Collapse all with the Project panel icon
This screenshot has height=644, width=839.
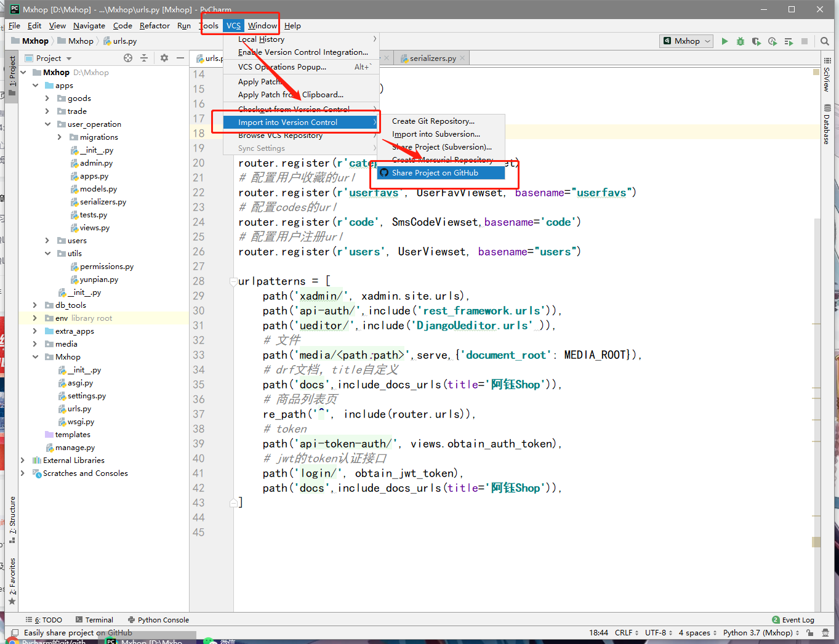click(144, 58)
